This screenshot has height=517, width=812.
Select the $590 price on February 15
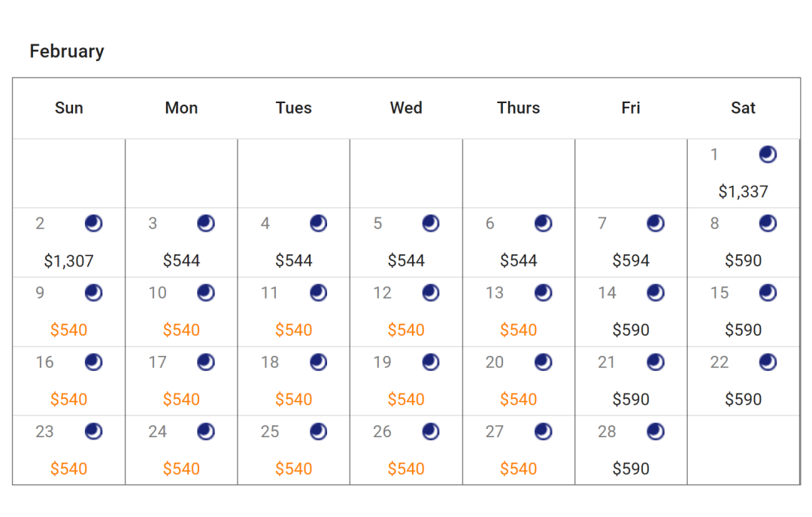(x=743, y=330)
